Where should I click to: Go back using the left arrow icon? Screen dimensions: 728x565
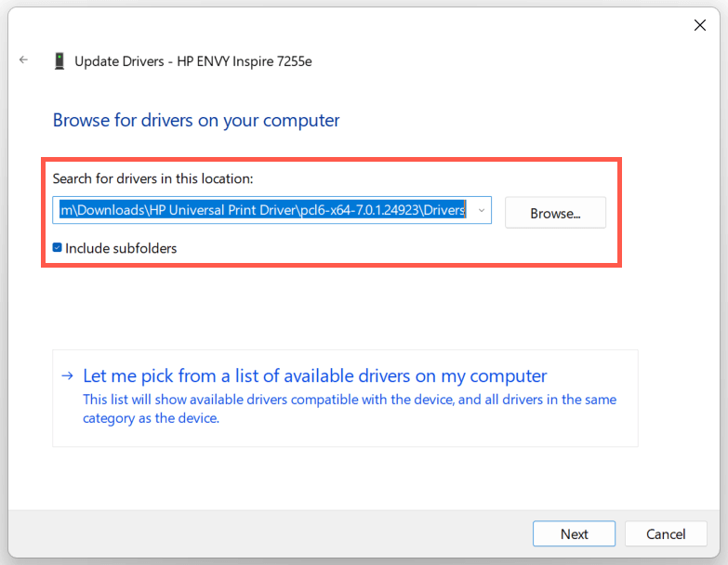click(23, 59)
